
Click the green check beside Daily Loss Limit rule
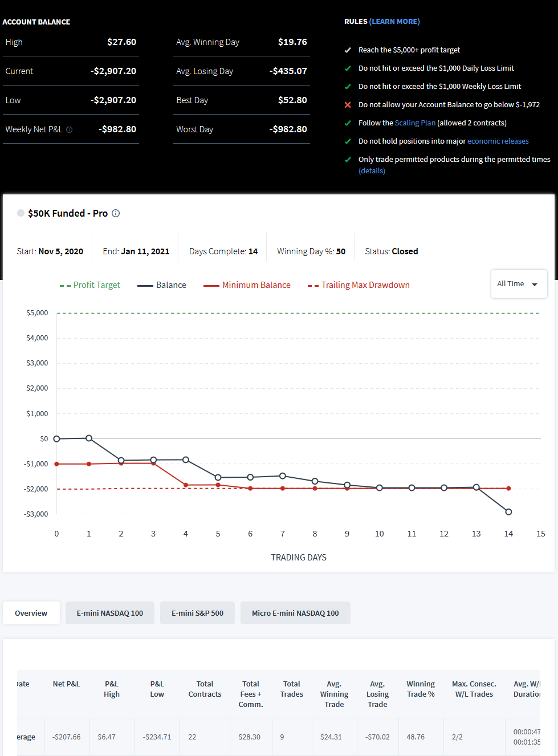click(x=348, y=68)
